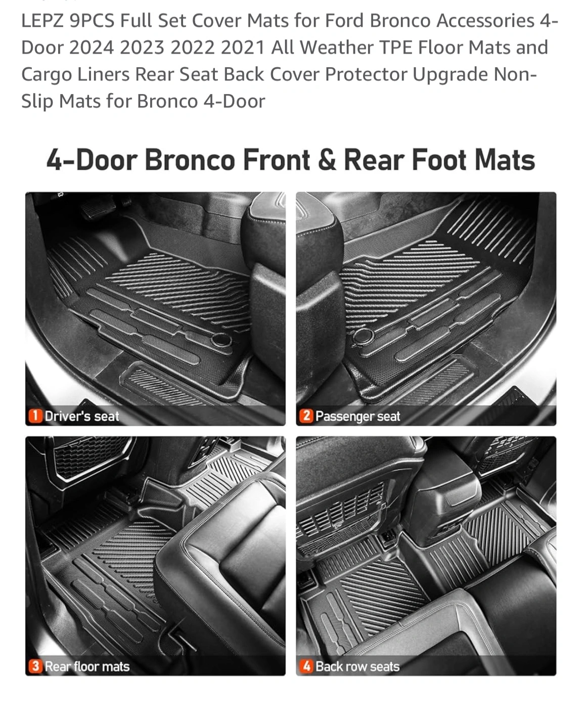Tap the Back row seats photo
Screen dimensions: 582x728
tap(426, 556)
